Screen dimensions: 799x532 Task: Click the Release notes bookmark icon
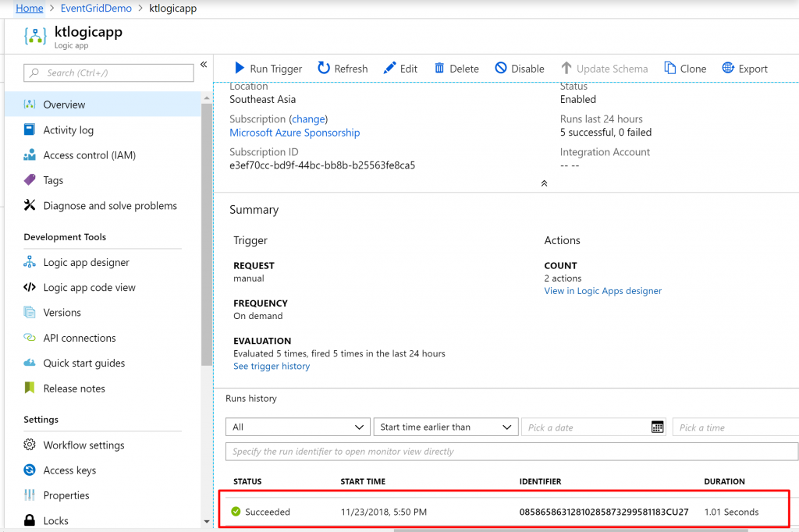pos(30,388)
